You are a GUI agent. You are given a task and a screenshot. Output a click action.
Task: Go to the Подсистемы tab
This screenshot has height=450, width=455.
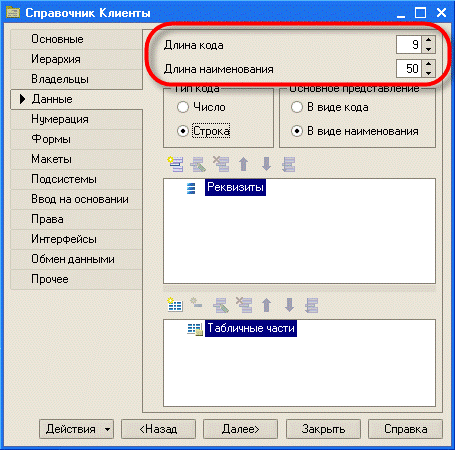coord(76,179)
